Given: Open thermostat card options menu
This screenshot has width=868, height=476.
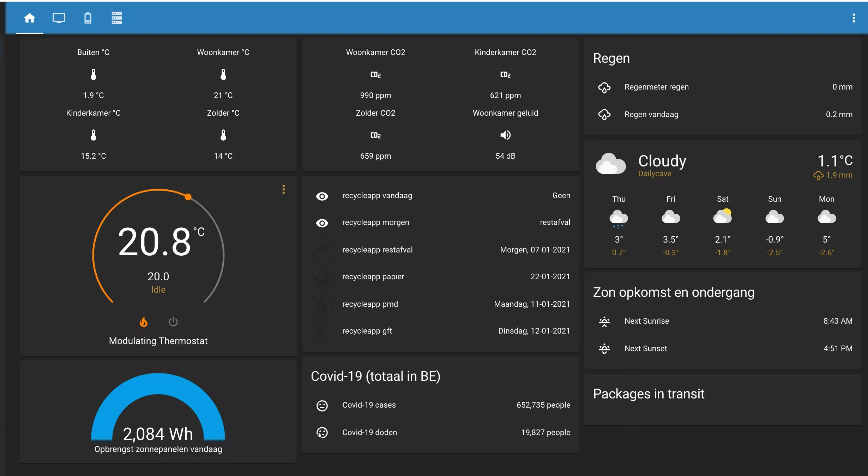Looking at the screenshot, I should point(283,190).
